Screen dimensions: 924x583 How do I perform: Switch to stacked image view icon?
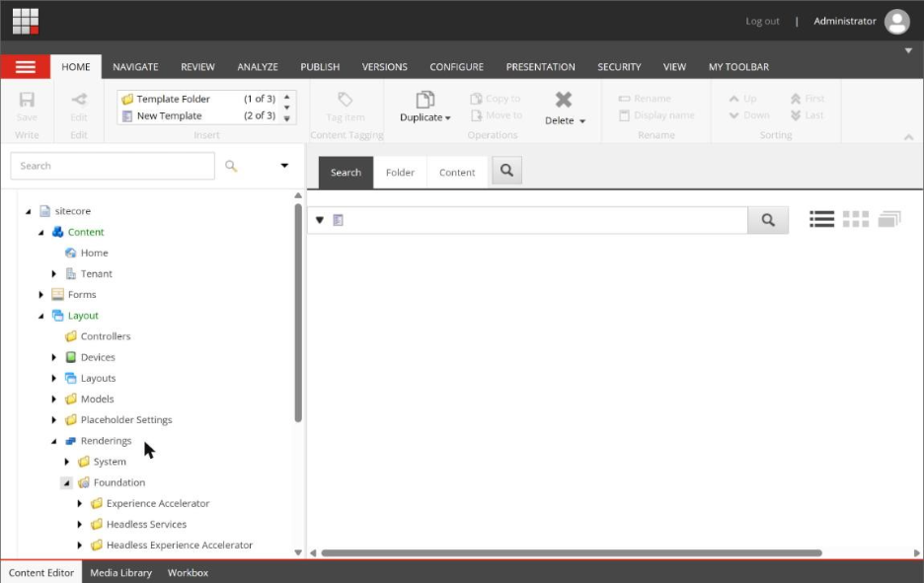tap(889, 219)
